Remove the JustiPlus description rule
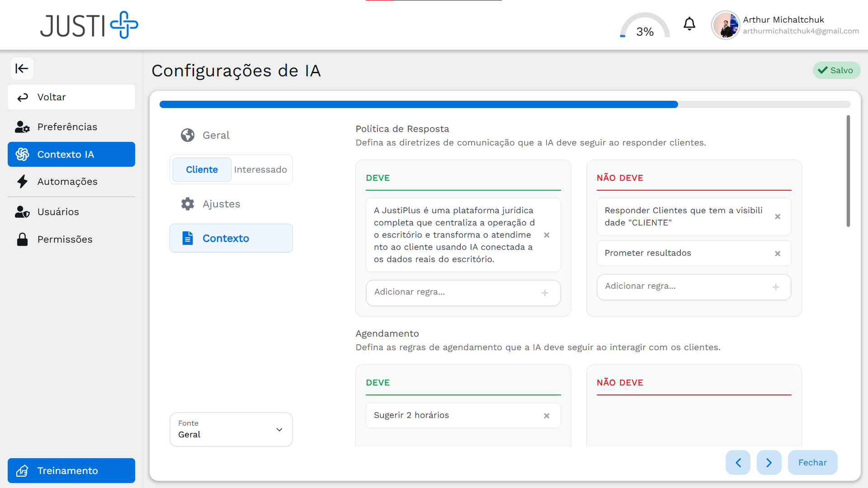The height and width of the screenshot is (488, 868). (547, 235)
